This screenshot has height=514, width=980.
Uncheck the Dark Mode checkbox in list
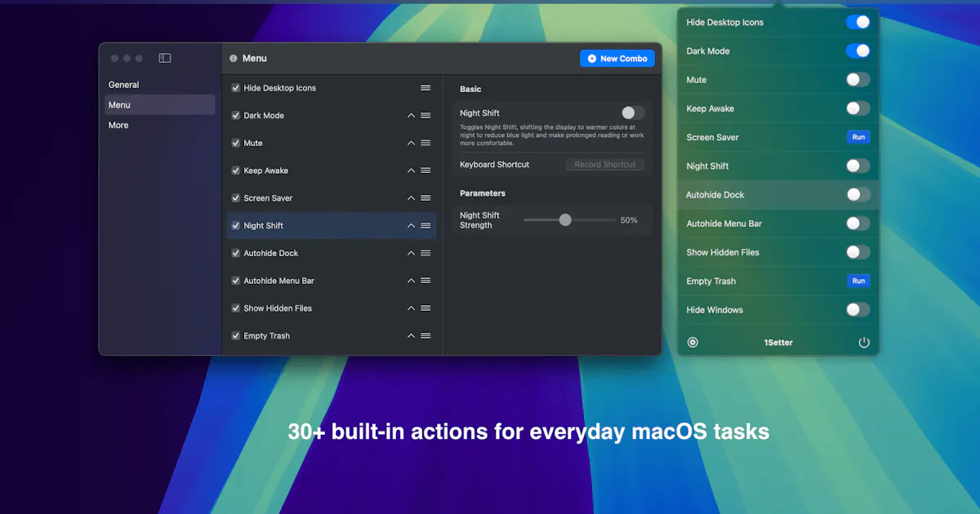[x=236, y=116]
